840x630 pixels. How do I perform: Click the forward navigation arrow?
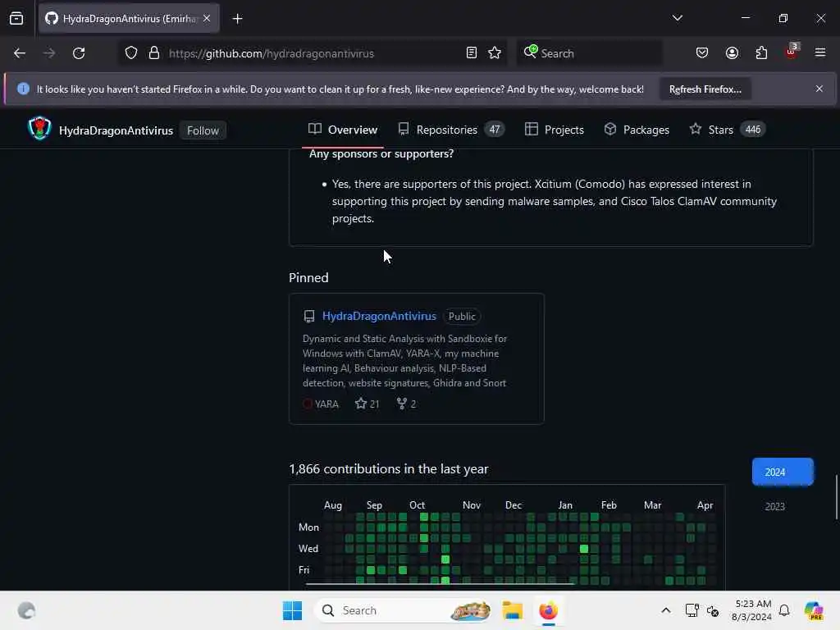click(x=48, y=53)
